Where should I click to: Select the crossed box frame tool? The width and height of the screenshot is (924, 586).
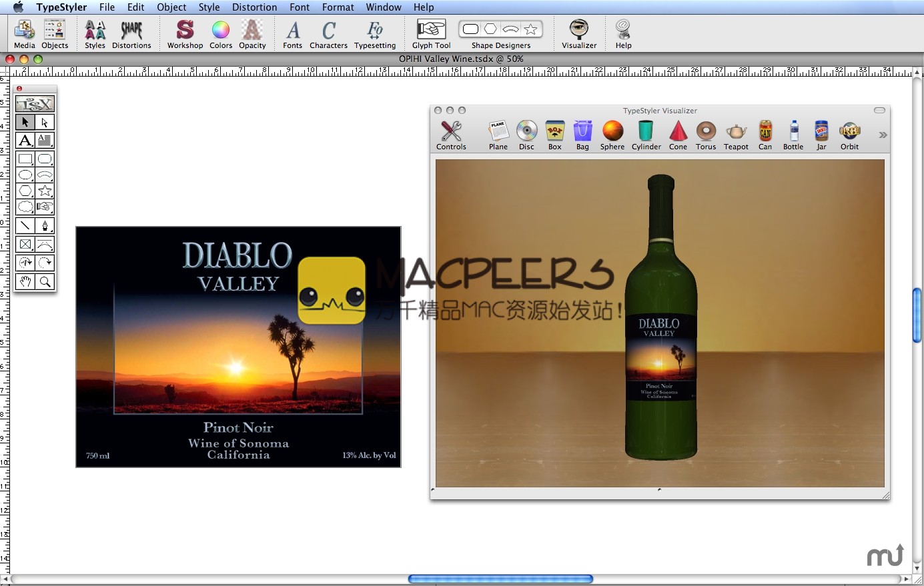[25, 244]
